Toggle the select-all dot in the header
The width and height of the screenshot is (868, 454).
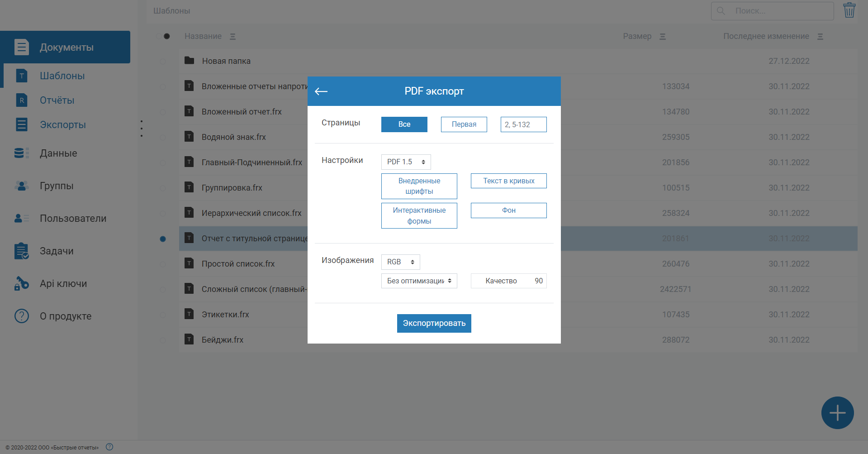[x=167, y=36]
